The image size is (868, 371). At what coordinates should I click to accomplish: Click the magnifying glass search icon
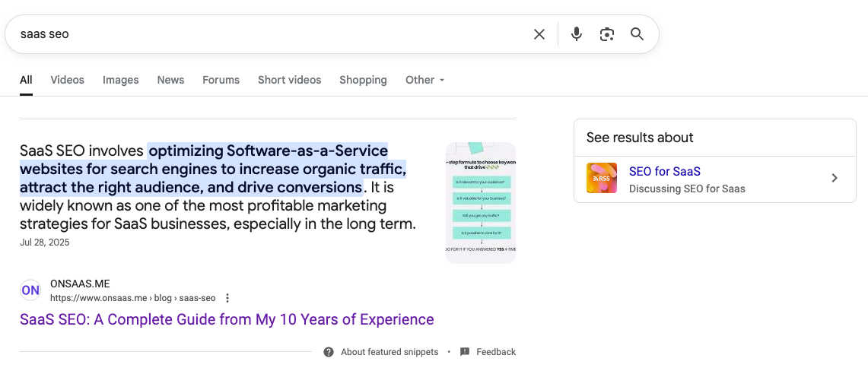click(637, 34)
